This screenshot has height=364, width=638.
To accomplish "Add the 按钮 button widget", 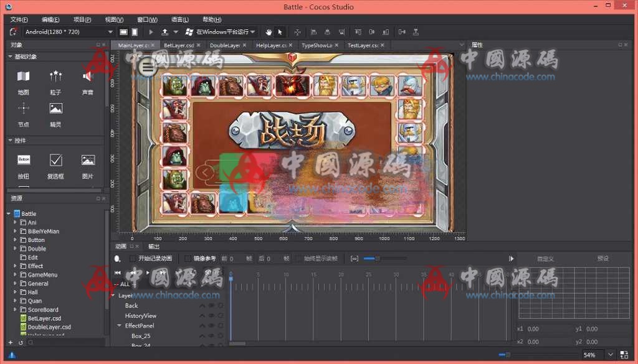I will [24, 167].
